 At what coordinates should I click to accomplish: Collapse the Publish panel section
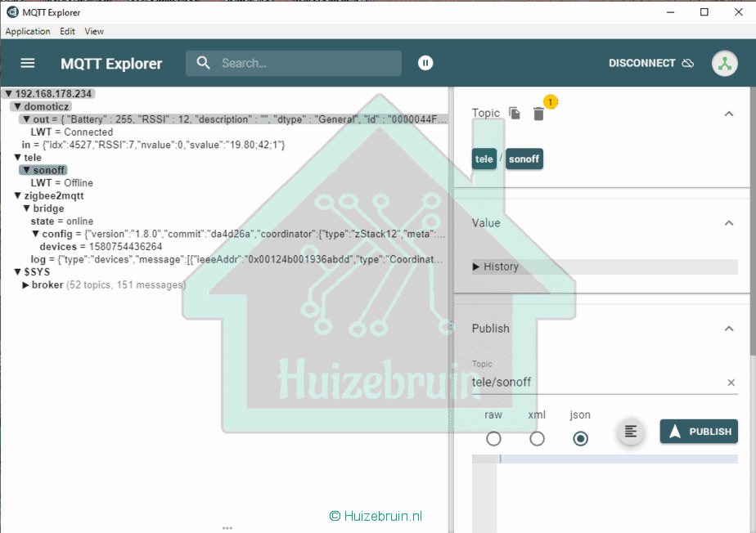coord(729,329)
